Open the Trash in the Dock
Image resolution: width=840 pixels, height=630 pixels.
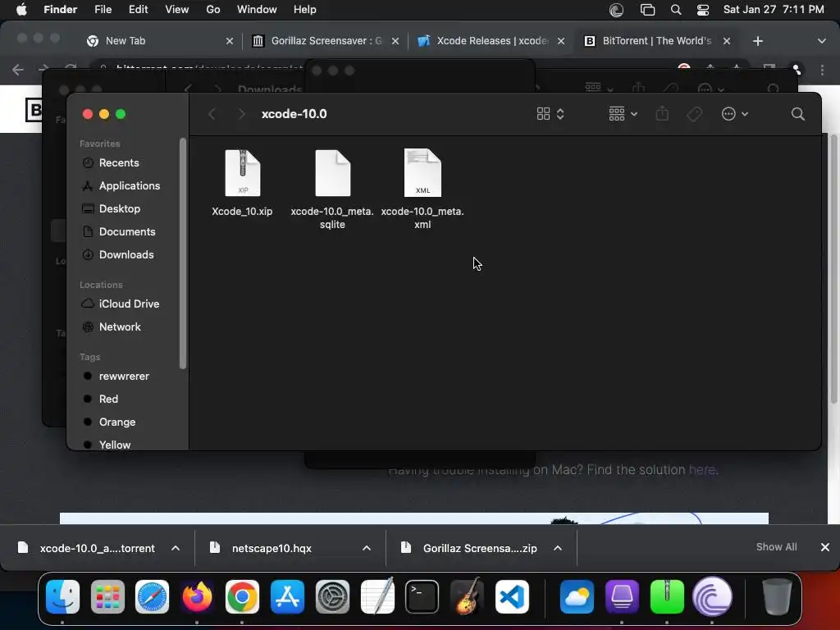point(777,597)
